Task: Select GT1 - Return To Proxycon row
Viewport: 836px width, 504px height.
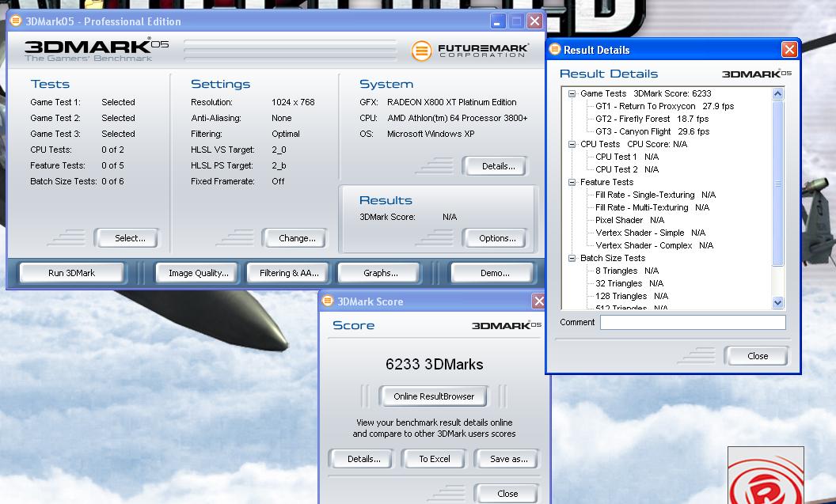Action: point(664,106)
